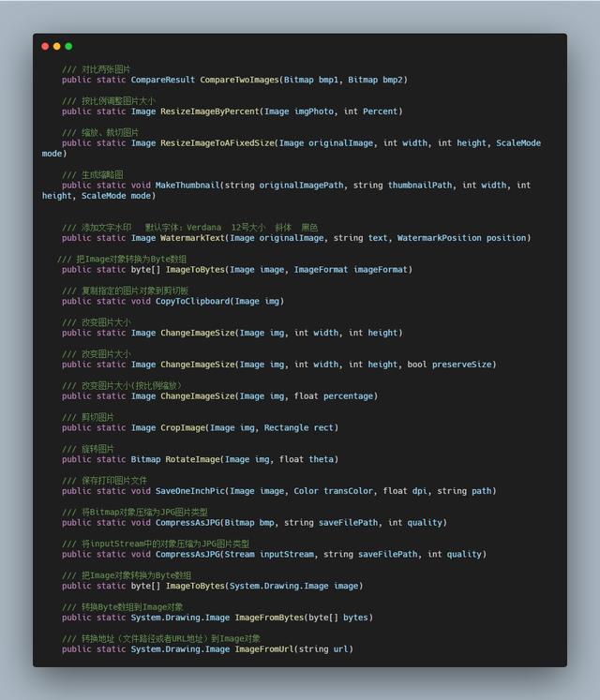Click ChangeImageSize with preserveSize parameter
The image size is (600, 700).
[198, 365]
